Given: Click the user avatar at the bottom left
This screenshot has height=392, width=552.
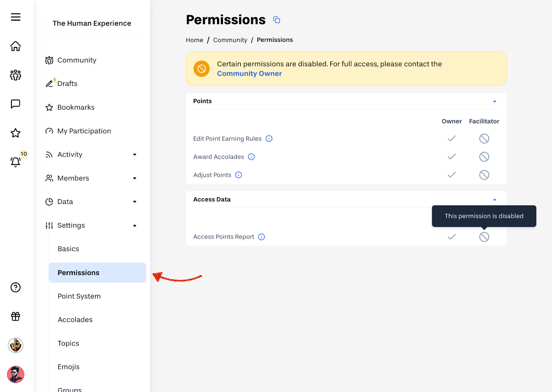Looking at the screenshot, I should pyautogui.click(x=16, y=375).
